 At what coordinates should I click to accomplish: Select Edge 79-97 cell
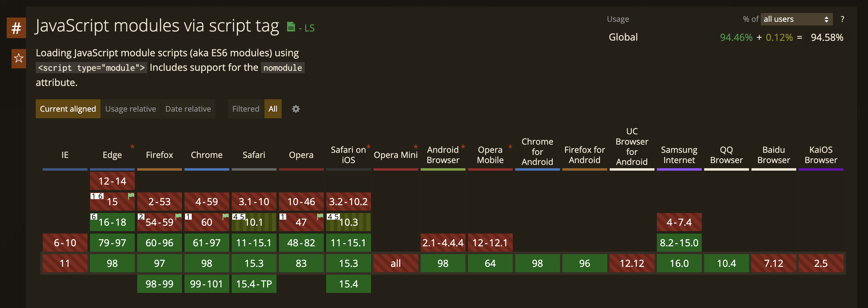tap(112, 243)
